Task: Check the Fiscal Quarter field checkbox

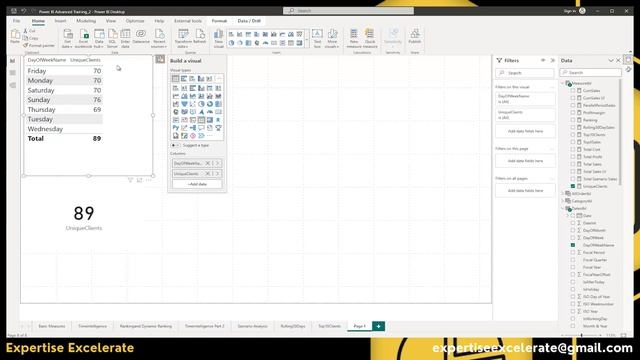Action: 573,260
